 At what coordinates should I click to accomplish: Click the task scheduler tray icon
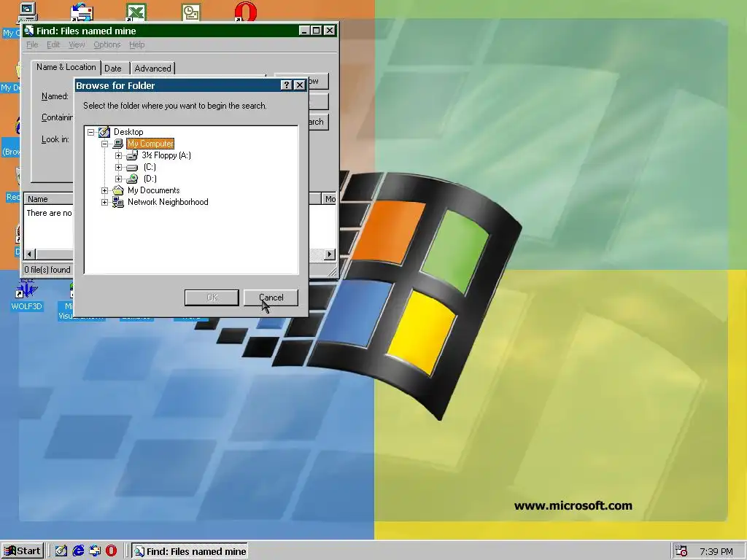pyautogui.click(x=681, y=551)
